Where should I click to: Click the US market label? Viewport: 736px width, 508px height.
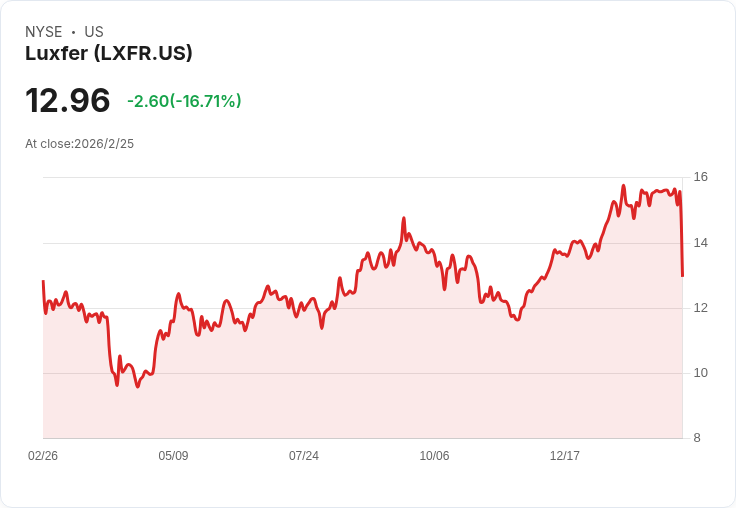click(94, 32)
